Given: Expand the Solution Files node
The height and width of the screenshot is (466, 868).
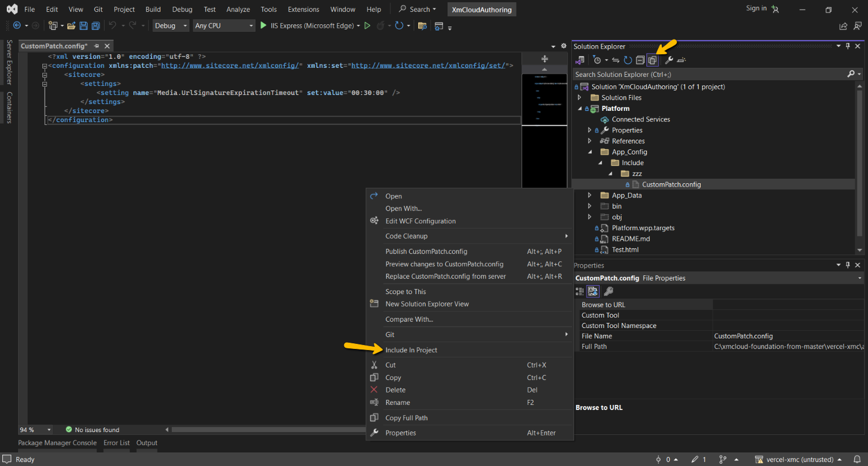Looking at the screenshot, I should [x=579, y=98].
